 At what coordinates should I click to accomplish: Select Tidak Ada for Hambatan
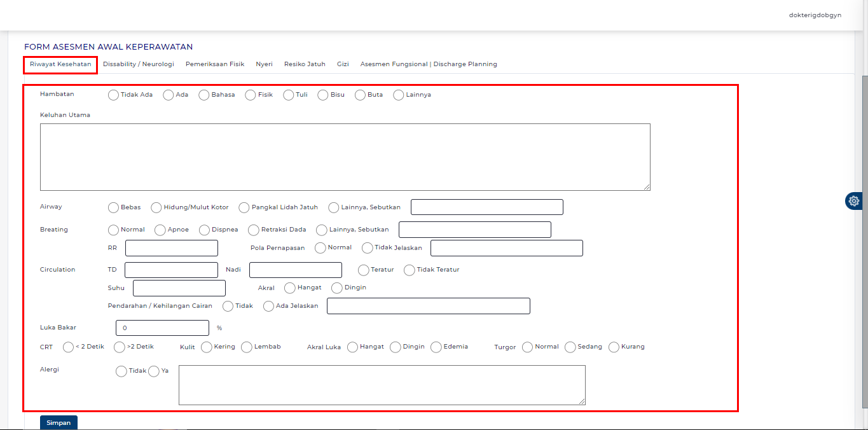pos(114,95)
